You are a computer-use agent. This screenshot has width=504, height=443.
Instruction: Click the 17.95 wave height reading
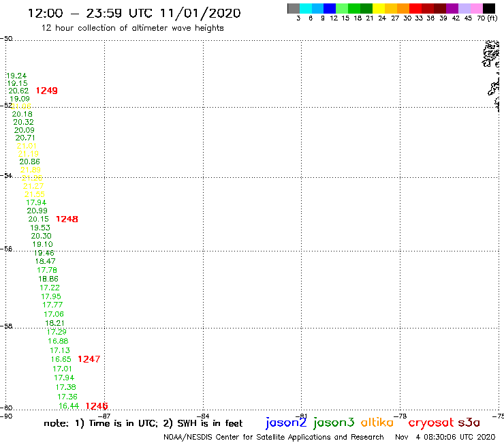point(51,296)
